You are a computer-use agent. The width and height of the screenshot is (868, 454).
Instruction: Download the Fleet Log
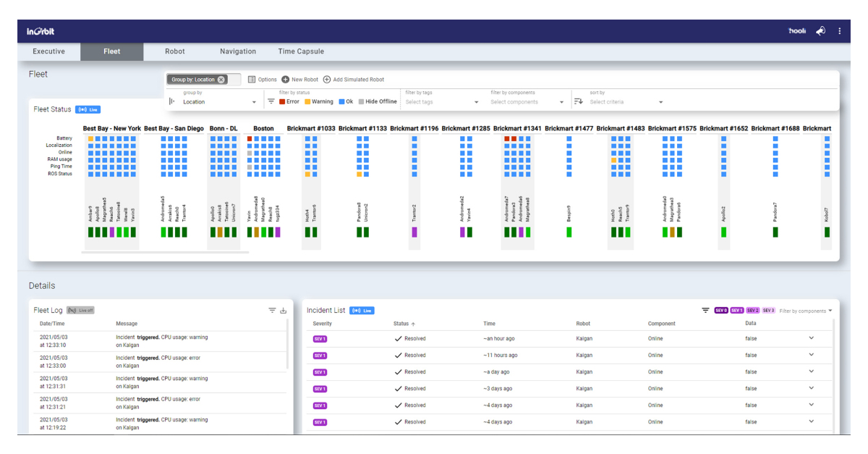pos(284,310)
